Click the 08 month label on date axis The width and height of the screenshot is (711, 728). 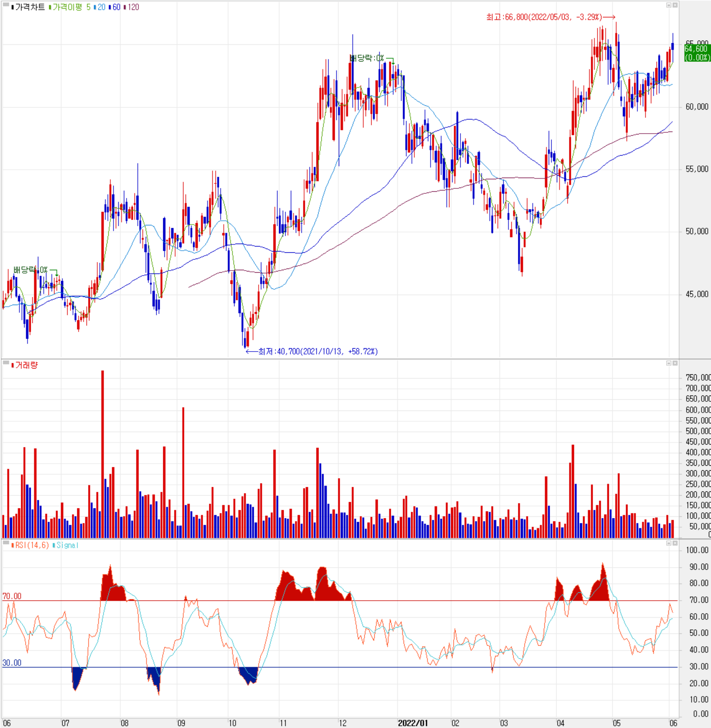(125, 723)
